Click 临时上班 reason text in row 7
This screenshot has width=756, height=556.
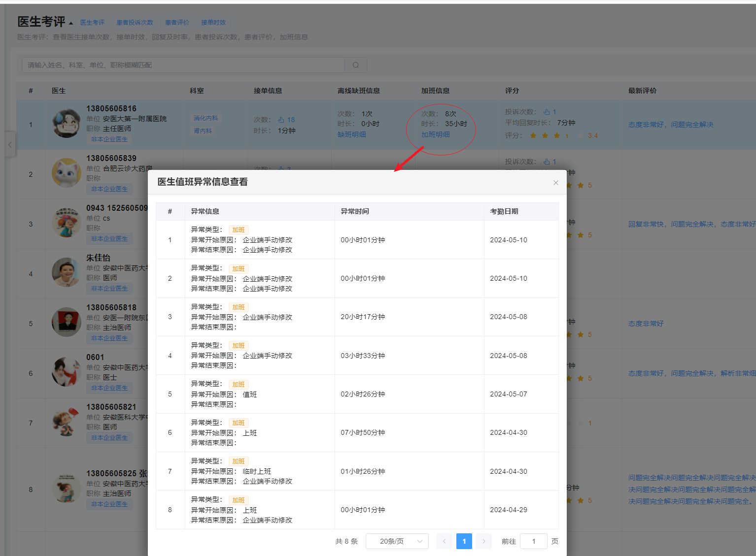pyautogui.click(x=257, y=471)
